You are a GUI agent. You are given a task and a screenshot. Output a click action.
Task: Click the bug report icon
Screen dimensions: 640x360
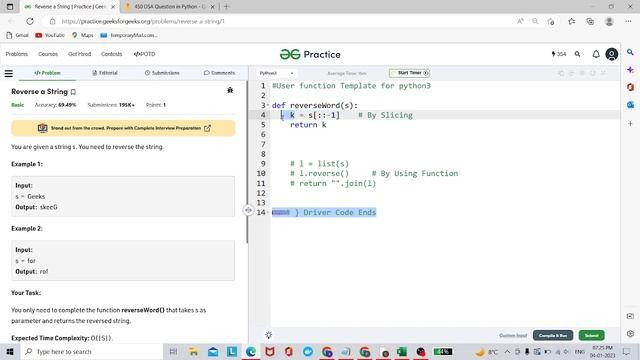click(x=230, y=90)
